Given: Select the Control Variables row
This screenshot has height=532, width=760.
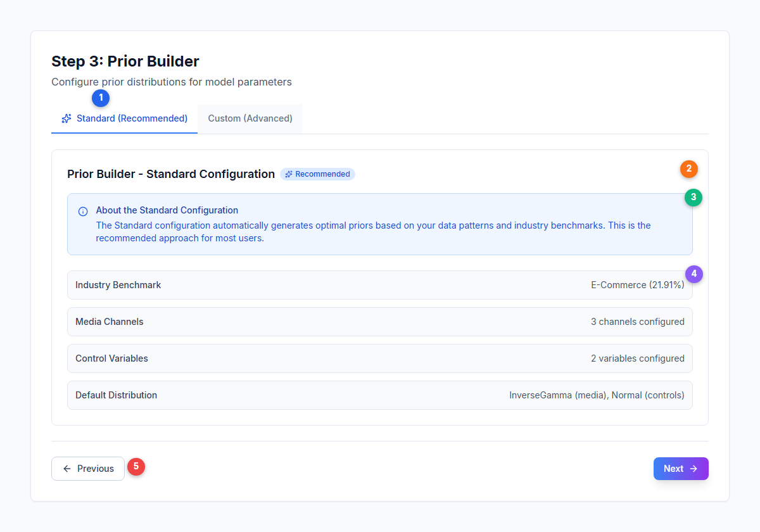Looking at the screenshot, I should 380,358.
